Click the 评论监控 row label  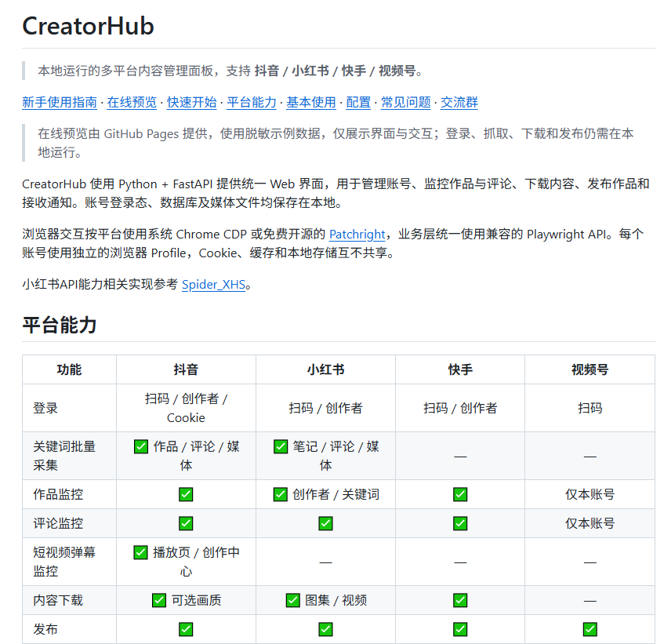58,523
